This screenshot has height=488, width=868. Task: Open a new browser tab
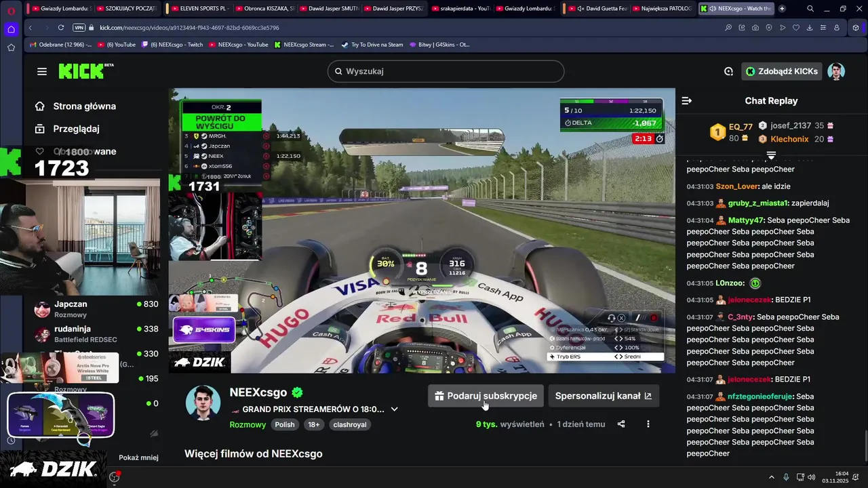click(782, 9)
